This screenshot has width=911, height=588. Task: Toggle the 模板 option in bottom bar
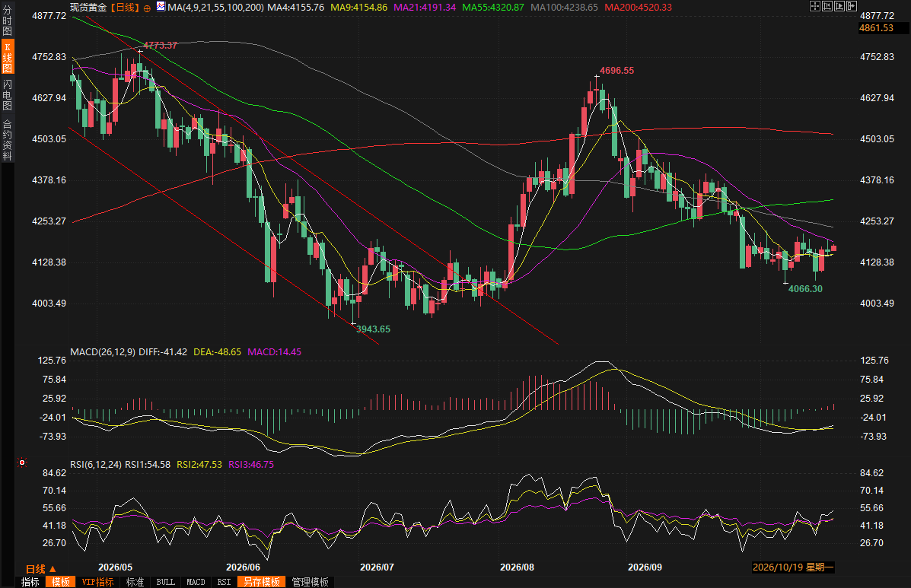[60, 582]
